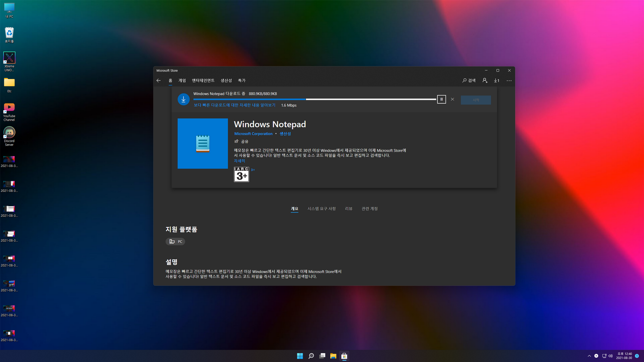
Task: Expand description with 자세히 link
Action: pyautogui.click(x=240, y=161)
